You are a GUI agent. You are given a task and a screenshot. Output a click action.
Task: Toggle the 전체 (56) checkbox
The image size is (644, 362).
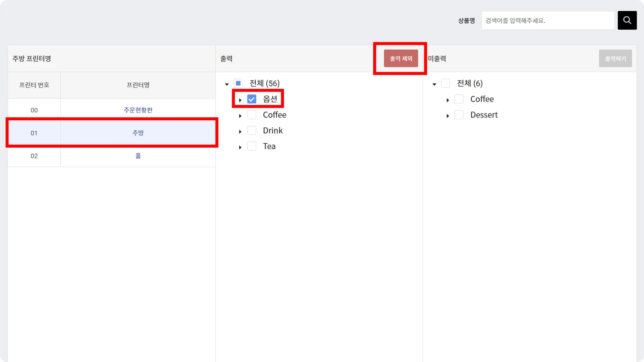click(238, 84)
